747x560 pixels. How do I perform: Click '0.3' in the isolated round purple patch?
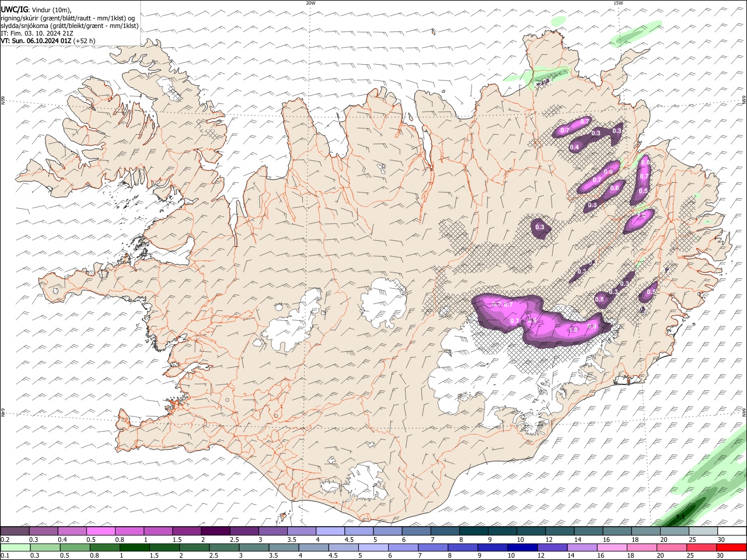[x=540, y=227]
